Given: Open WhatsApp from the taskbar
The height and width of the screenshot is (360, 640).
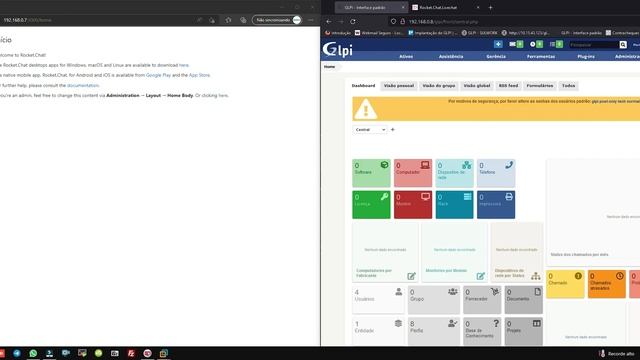Looking at the screenshot, I should (33, 353).
